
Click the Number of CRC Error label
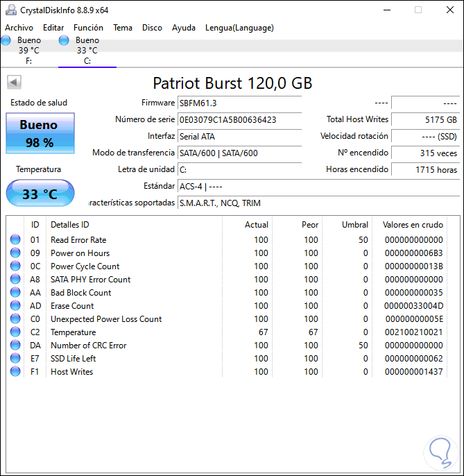[x=89, y=346]
